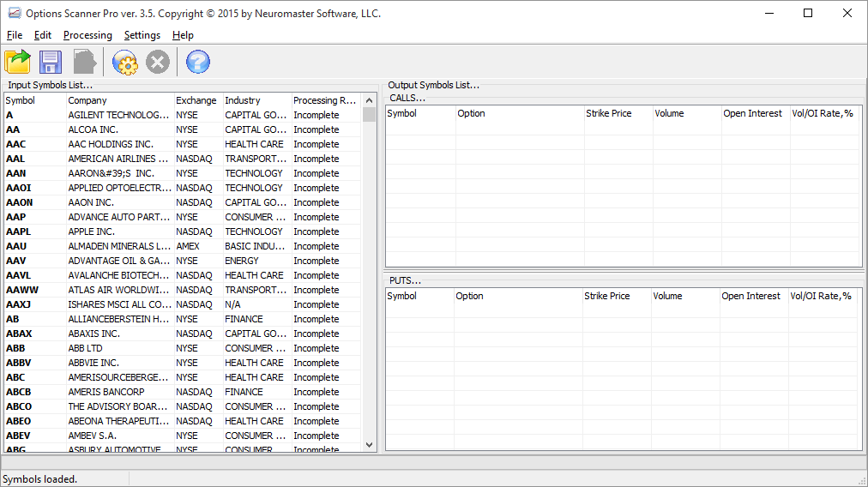Select the AAL symbol row

[182, 159]
